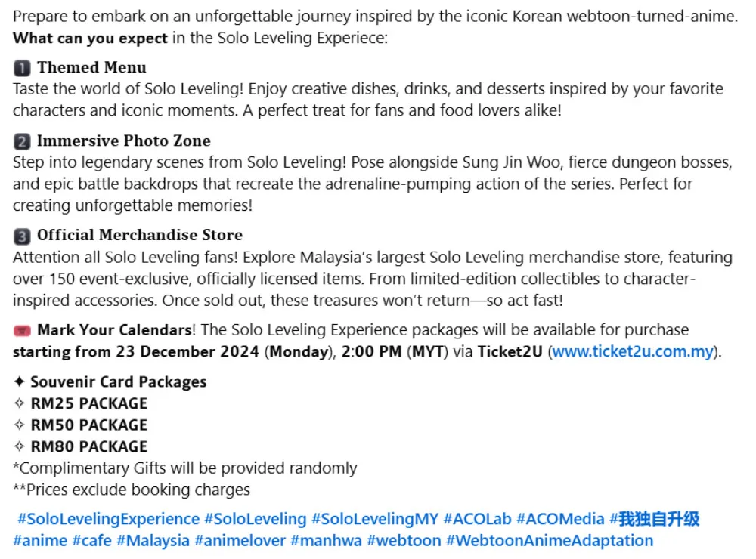The width and height of the screenshot is (756, 559).
Task: Browse the #Malaysia hashtag
Action: point(153,541)
